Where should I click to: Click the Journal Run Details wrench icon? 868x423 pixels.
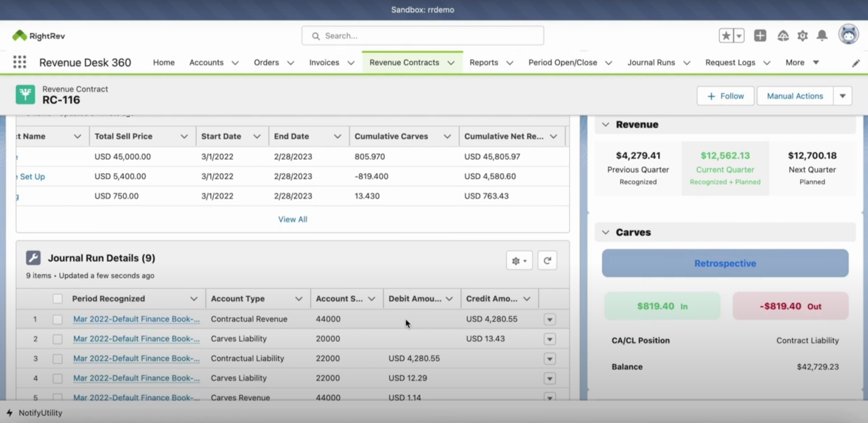pos(33,258)
